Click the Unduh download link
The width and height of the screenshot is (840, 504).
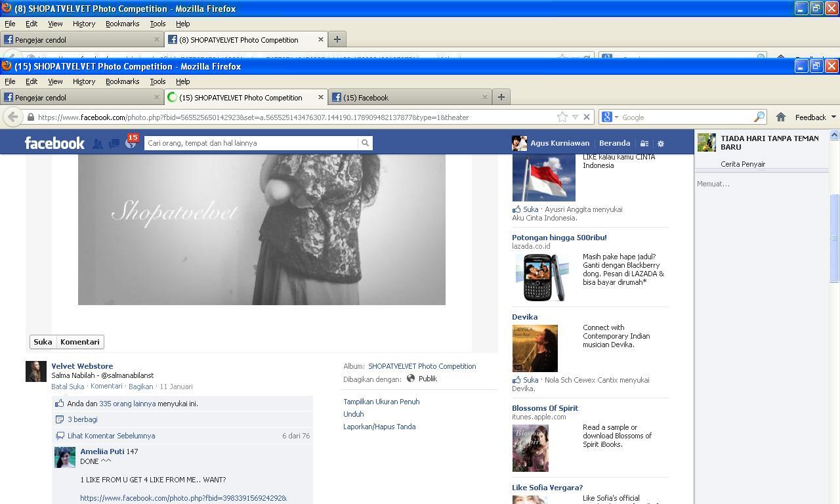click(353, 414)
